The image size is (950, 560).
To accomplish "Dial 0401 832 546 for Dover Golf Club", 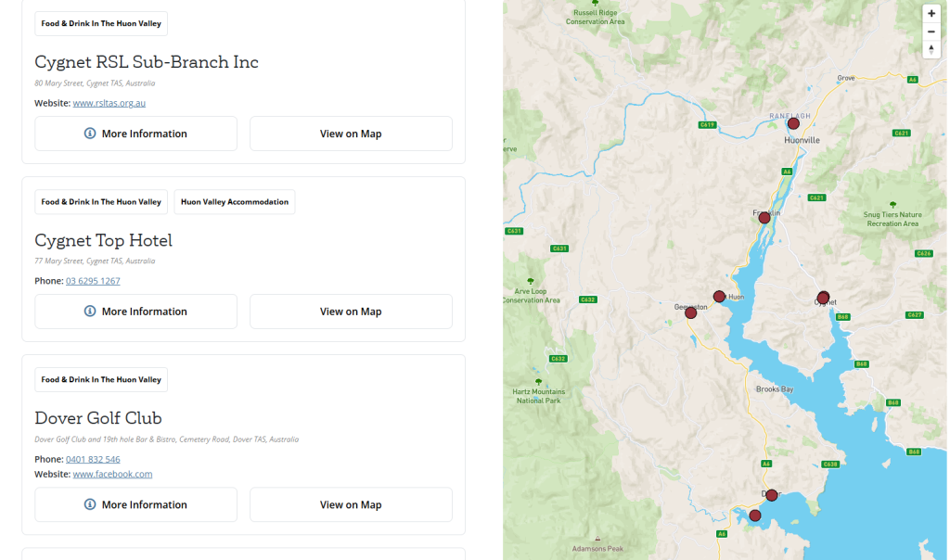I will coord(92,459).
